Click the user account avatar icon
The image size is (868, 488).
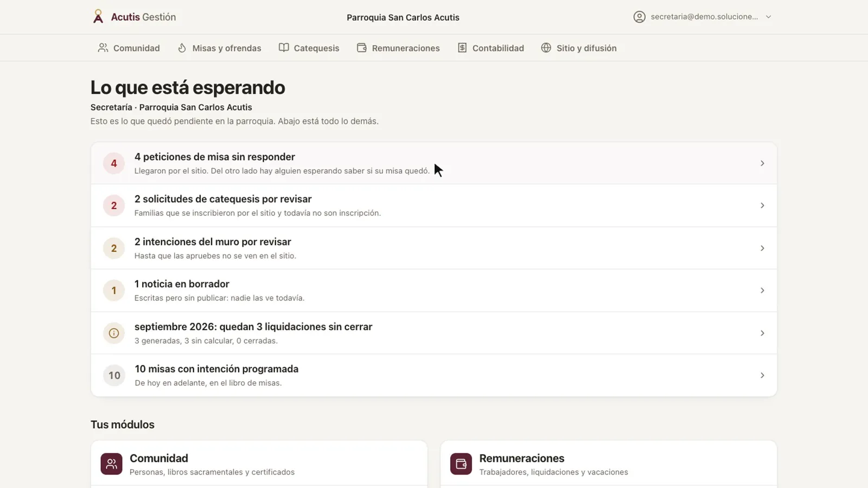640,17
